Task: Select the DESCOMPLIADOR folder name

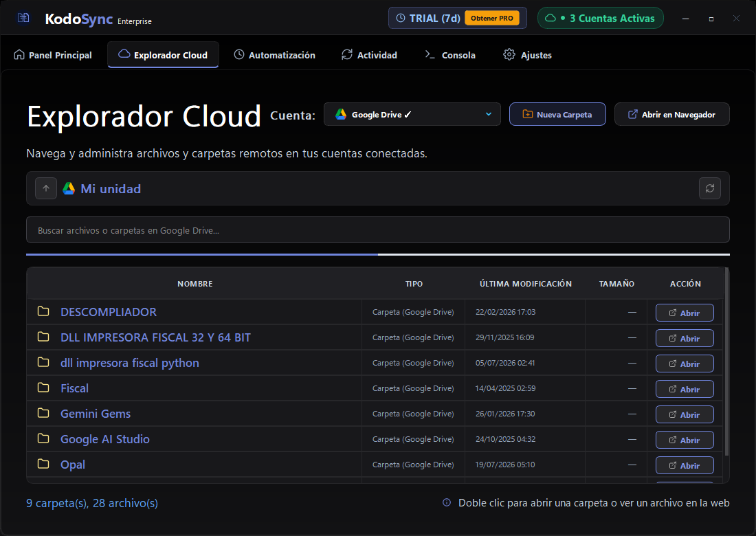Action: (109, 312)
